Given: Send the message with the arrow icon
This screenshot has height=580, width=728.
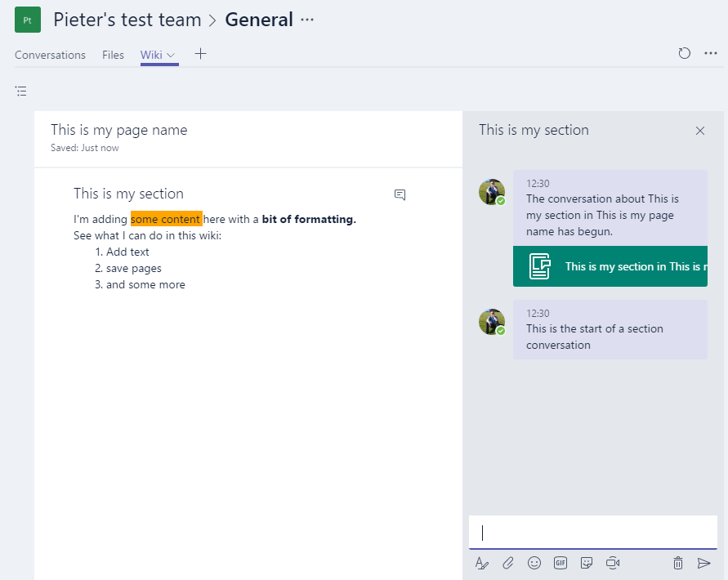Looking at the screenshot, I should point(703,564).
